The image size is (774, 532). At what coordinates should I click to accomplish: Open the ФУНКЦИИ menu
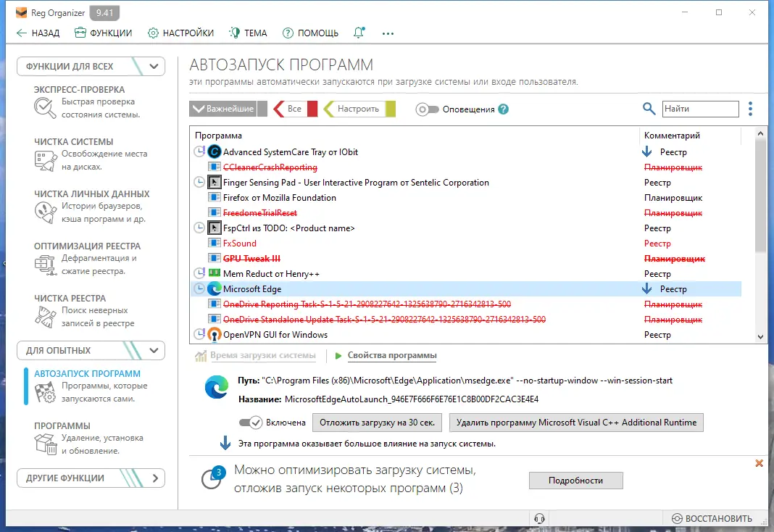pyautogui.click(x=103, y=33)
